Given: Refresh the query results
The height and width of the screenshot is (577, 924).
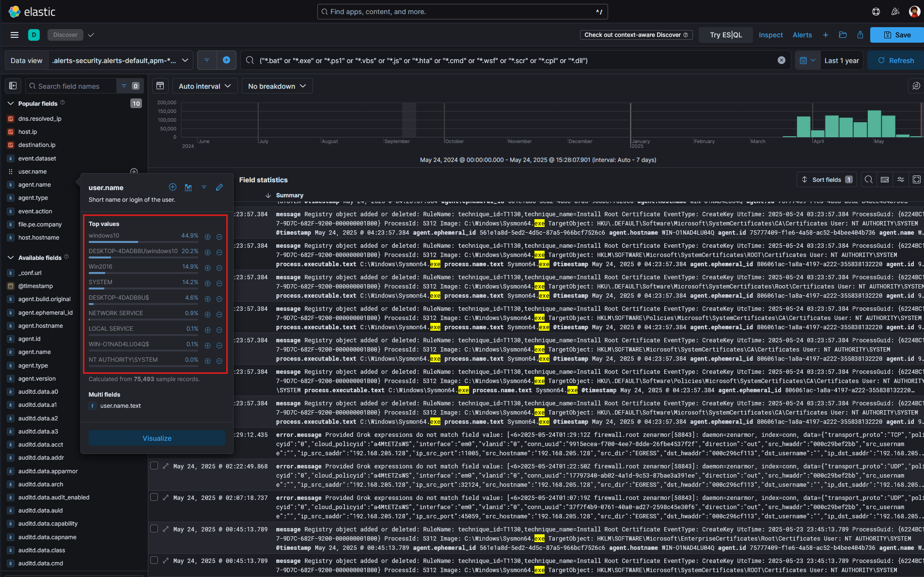Looking at the screenshot, I should tap(895, 60).
